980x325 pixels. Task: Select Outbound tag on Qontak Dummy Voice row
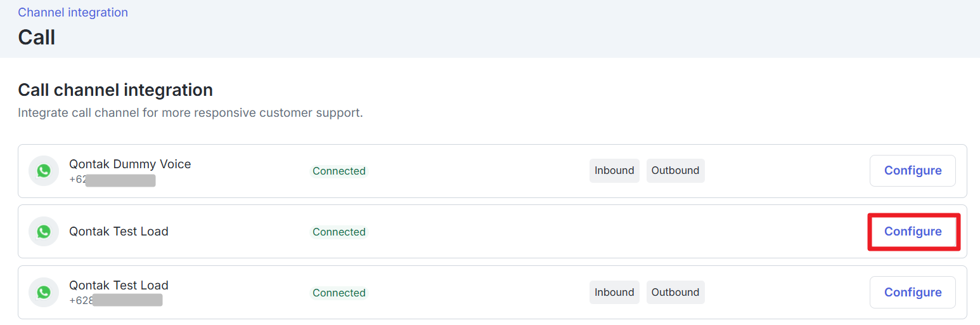(x=675, y=171)
